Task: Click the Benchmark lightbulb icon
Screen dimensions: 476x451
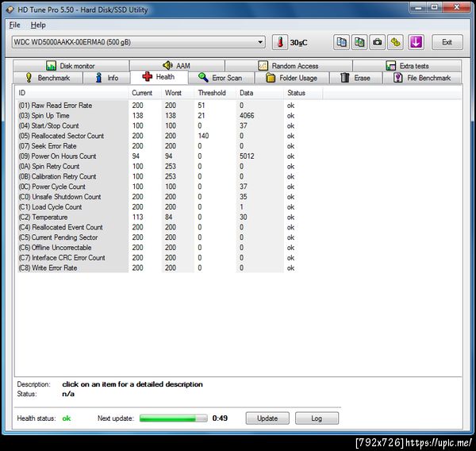Action: 29,78
